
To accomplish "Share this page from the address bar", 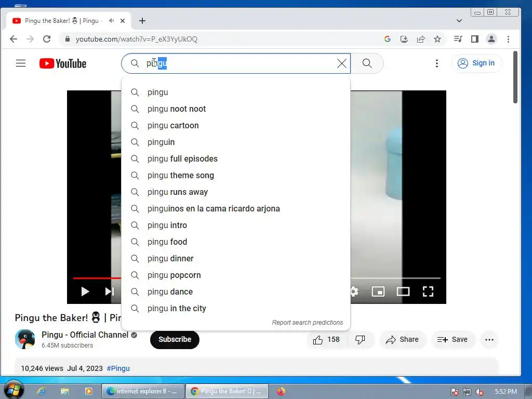I will click(421, 39).
